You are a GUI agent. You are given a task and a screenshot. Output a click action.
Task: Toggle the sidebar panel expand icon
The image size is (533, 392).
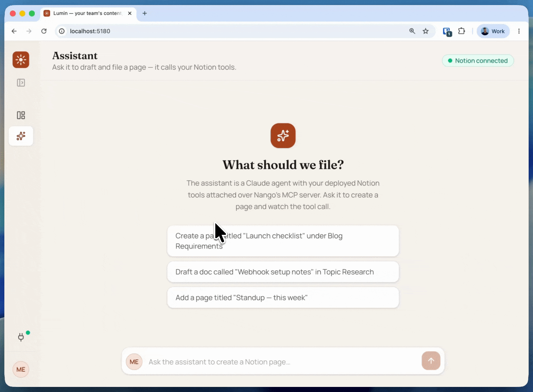[x=21, y=83]
